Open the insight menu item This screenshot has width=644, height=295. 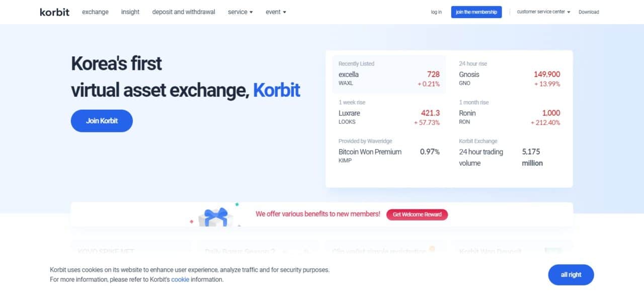click(x=130, y=12)
